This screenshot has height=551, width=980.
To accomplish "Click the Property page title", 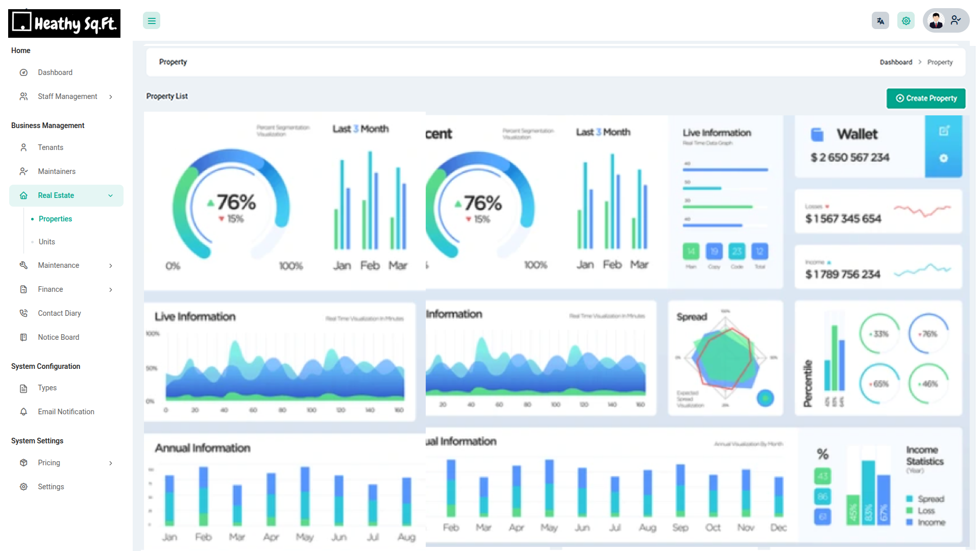I will pos(173,62).
